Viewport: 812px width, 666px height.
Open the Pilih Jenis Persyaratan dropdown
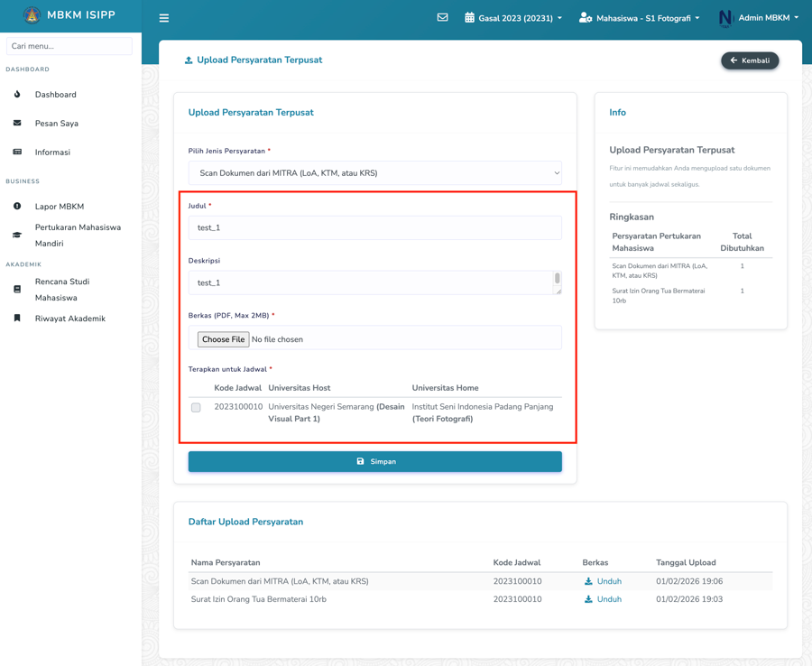pyautogui.click(x=374, y=172)
